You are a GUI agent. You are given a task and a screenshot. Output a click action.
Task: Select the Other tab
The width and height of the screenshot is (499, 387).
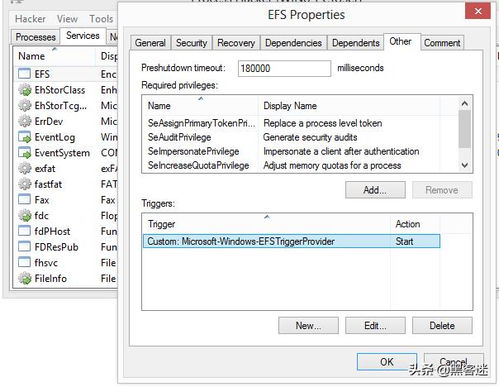(x=401, y=42)
